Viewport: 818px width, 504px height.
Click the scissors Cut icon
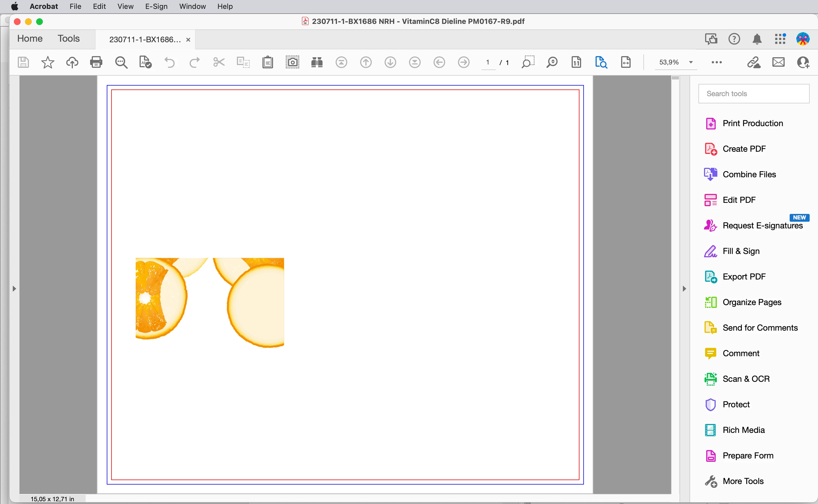click(x=219, y=62)
